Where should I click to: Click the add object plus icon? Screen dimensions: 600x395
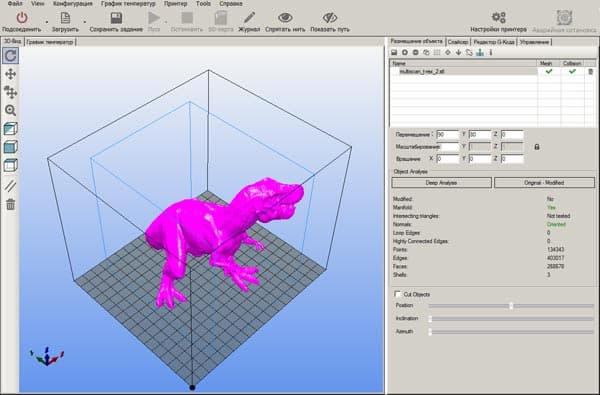(404, 52)
